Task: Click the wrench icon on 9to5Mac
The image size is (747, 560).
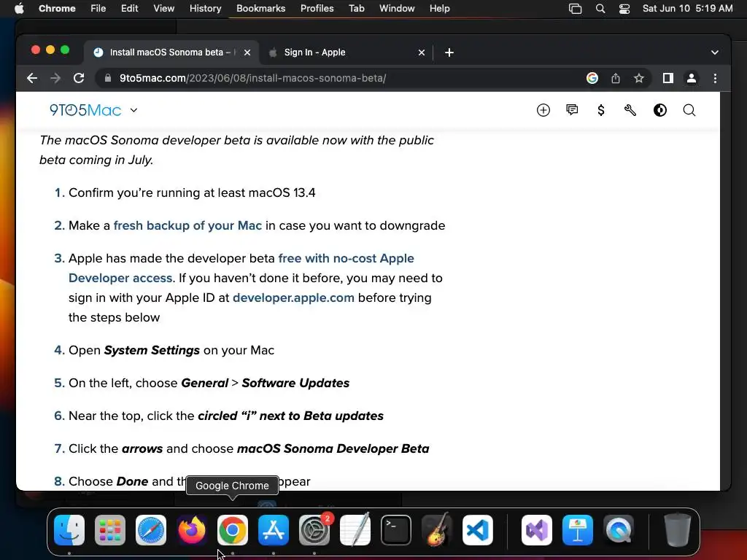Action: click(630, 110)
